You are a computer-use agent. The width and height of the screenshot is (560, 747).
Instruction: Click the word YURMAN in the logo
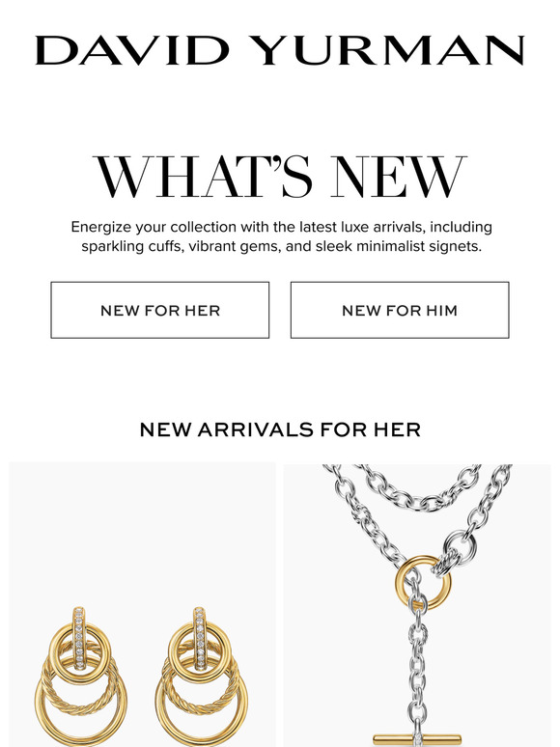click(x=387, y=50)
